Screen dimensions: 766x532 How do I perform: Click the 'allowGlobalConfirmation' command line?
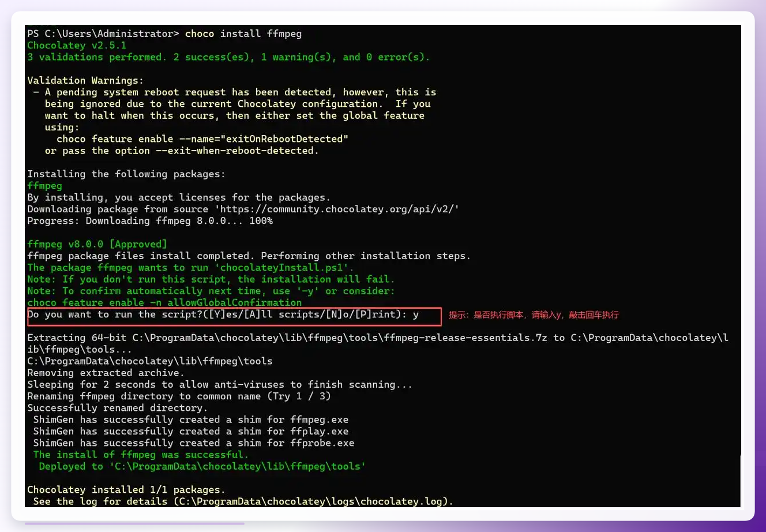[164, 302]
